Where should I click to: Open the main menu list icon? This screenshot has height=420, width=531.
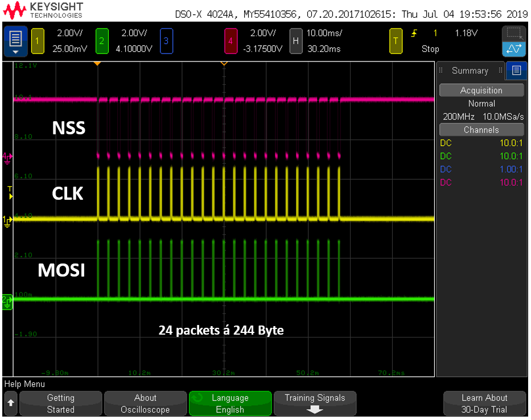click(x=15, y=42)
